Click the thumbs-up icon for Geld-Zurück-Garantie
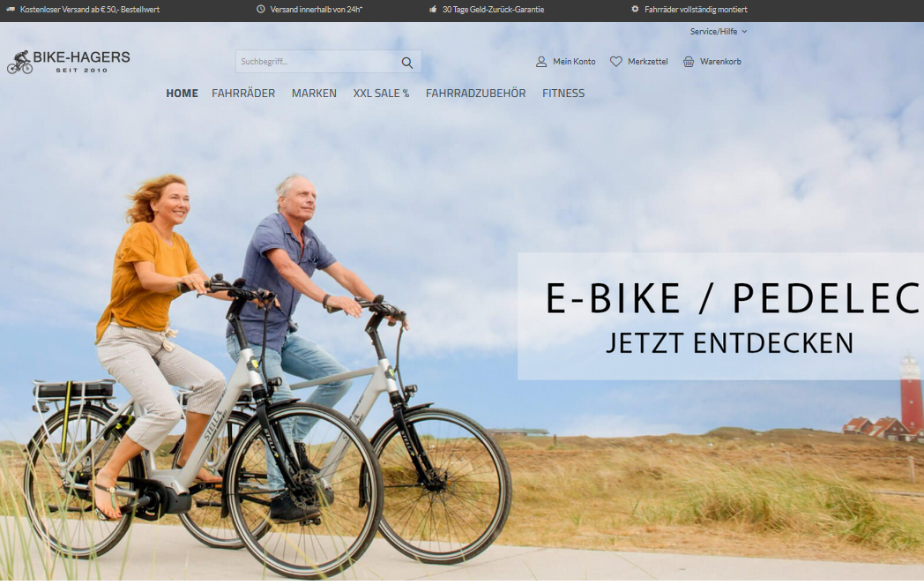 [433, 10]
